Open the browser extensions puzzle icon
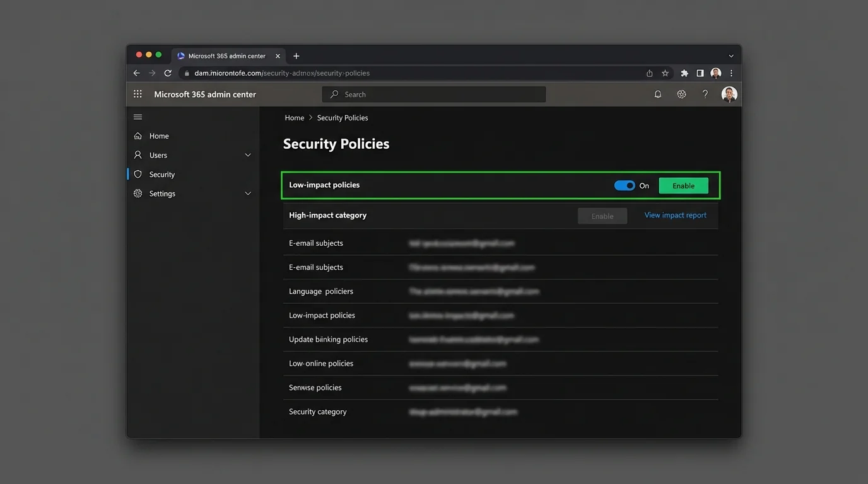The width and height of the screenshot is (868, 484). pyautogui.click(x=684, y=72)
